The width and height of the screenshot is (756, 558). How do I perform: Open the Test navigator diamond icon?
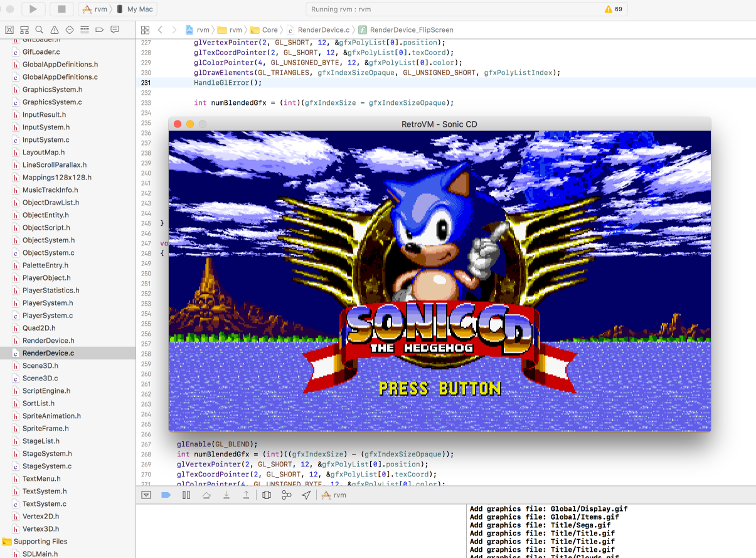(x=70, y=30)
